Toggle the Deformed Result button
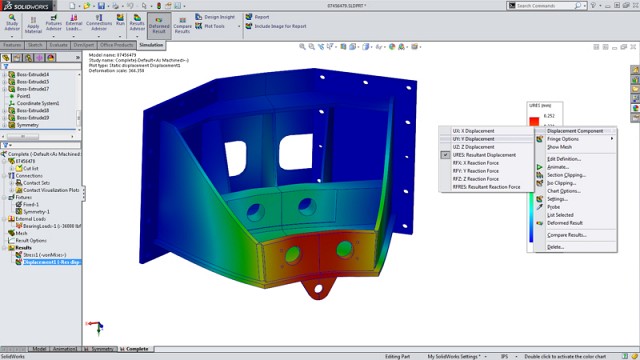 pos(159,25)
